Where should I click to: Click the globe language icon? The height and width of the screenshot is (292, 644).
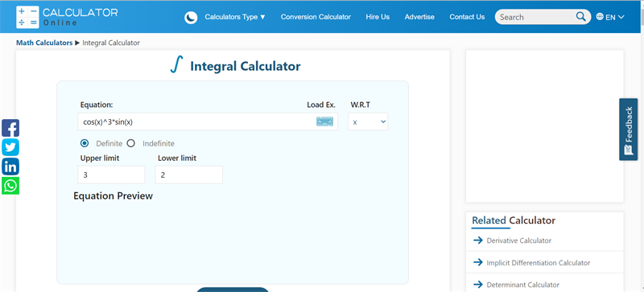click(600, 17)
